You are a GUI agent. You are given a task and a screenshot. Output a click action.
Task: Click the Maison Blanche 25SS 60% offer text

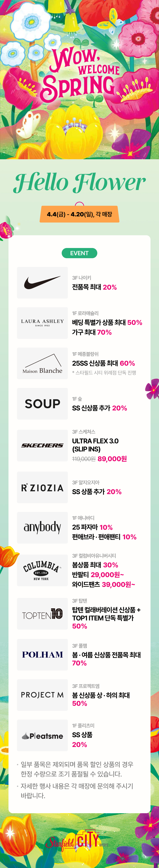click(103, 363)
